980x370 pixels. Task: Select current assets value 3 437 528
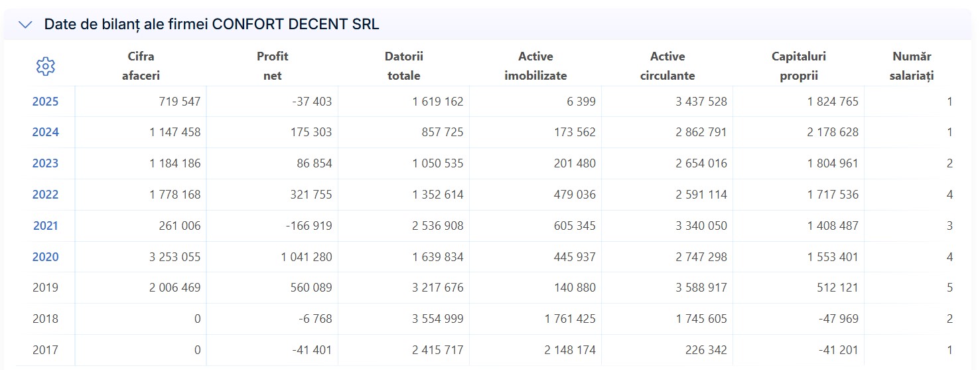pyautogui.click(x=701, y=102)
